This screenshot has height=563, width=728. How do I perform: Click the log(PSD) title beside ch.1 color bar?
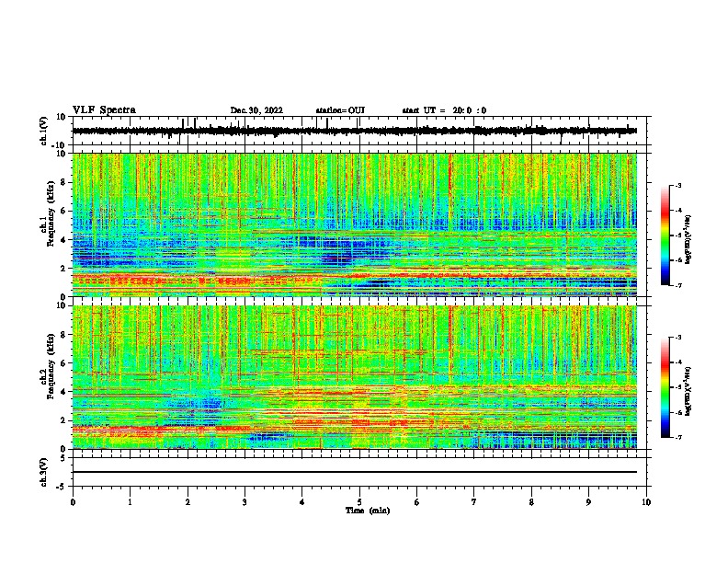coord(688,240)
